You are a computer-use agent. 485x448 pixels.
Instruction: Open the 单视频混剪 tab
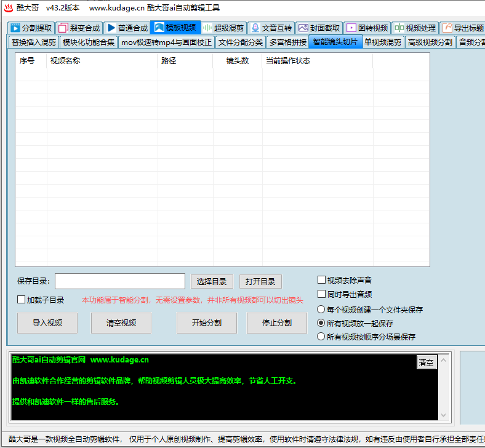pos(383,42)
